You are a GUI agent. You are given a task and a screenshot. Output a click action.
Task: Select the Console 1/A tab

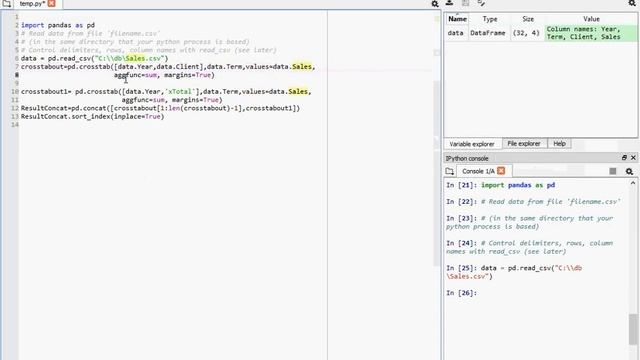click(478, 171)
